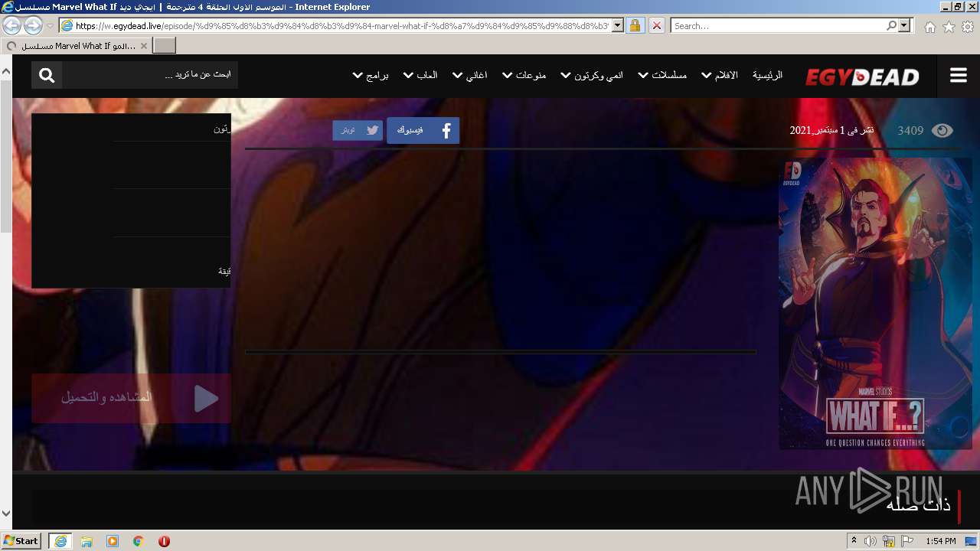980x551 pixels.
Task: Open the Windows Start menu
Action: (21, 540)
